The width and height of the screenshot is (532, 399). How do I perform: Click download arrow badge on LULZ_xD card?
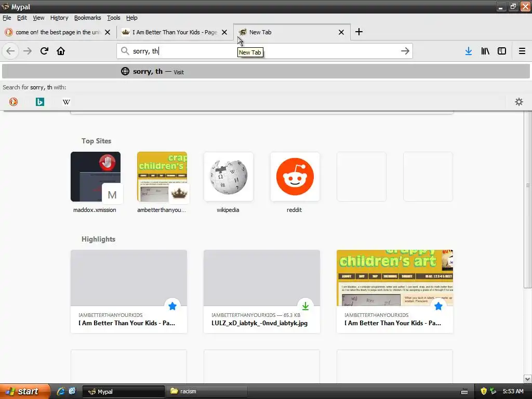point(305,306)
